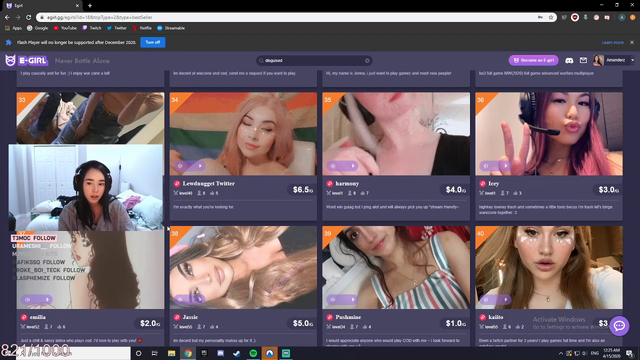Open Spotify from the taskbar
Viewport: 640px width, 360px height.
pos(253,353)
